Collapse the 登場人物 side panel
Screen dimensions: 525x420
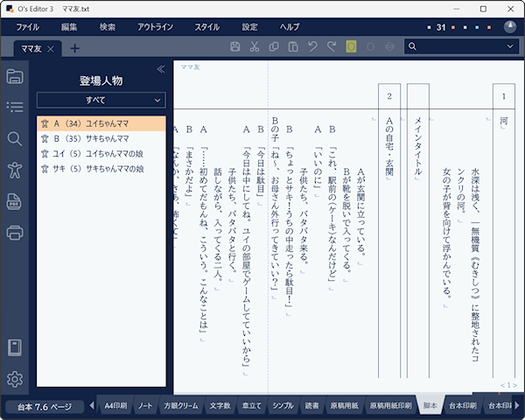tap(160, 69)
